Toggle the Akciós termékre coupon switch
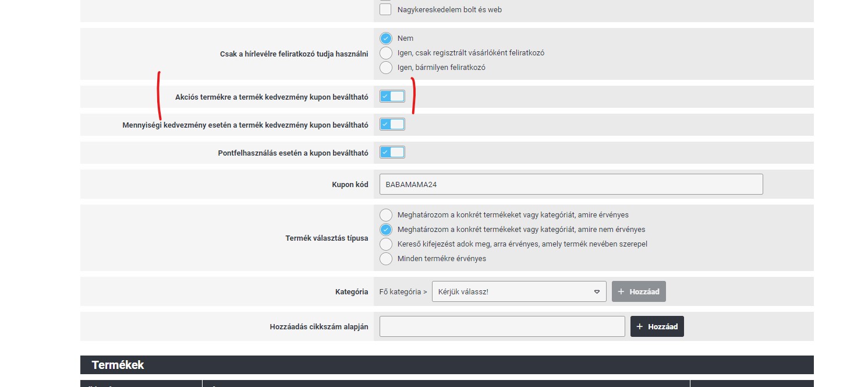Screen dimensions: 868x387 [392, 96]
